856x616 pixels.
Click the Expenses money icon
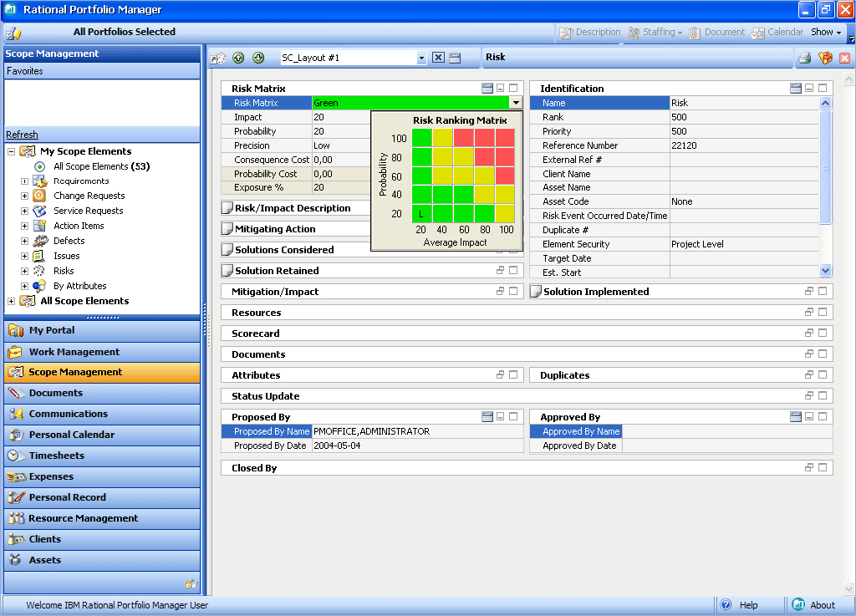click(x=17, y=477)
